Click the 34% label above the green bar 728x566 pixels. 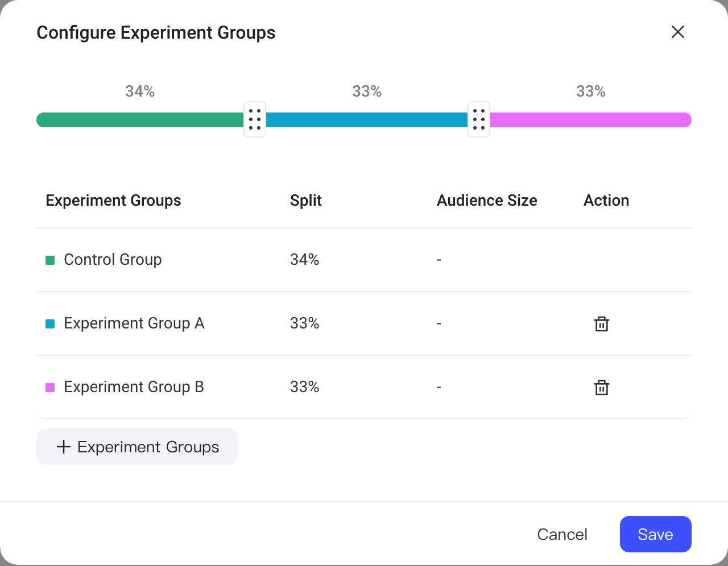click(140, 91)
